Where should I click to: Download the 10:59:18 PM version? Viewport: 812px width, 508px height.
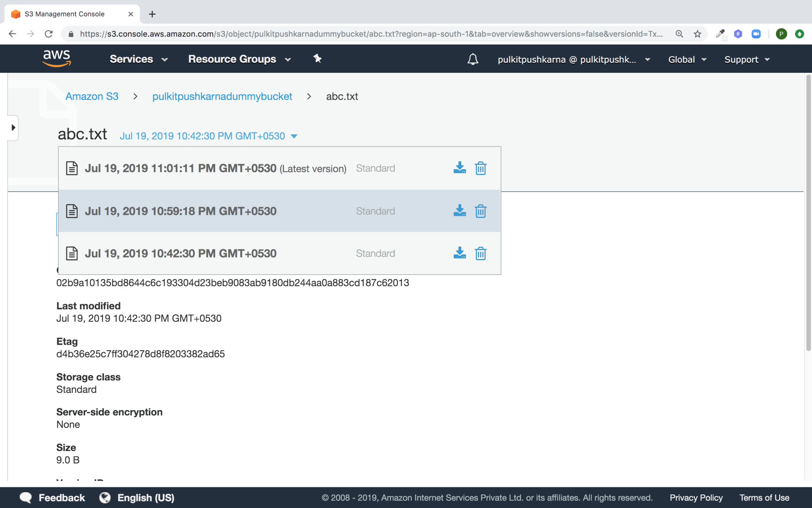pos(459,211)
